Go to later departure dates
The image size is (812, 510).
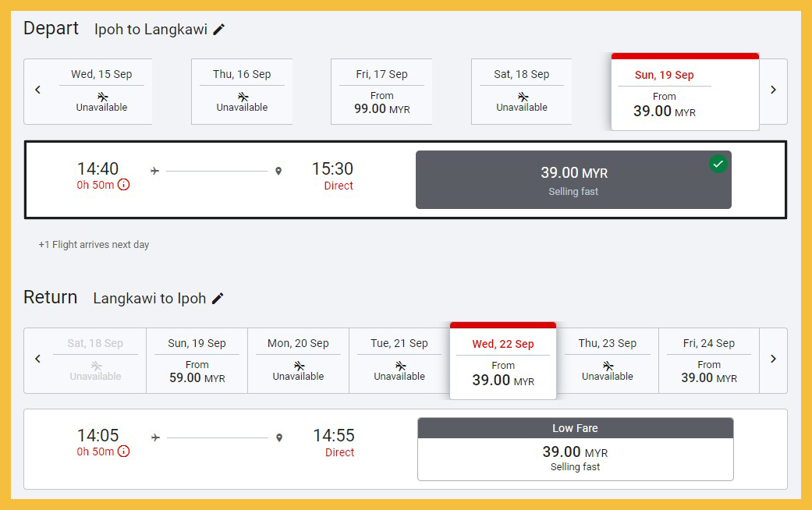pyautogui.click(x=773, y=90)
